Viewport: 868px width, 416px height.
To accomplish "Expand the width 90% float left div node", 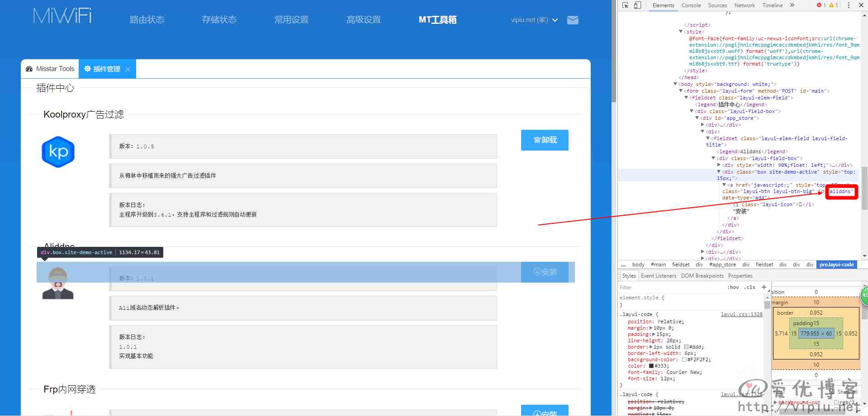I will coord(719,165).
